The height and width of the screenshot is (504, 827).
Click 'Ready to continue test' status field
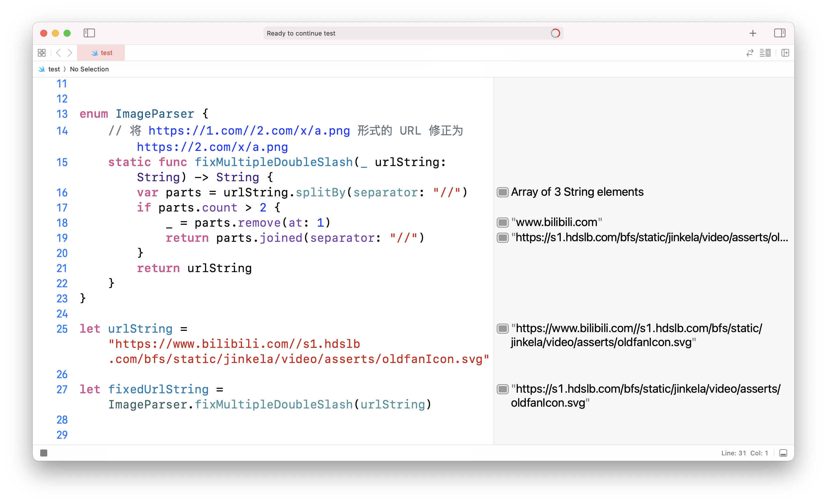click(413, 33)
